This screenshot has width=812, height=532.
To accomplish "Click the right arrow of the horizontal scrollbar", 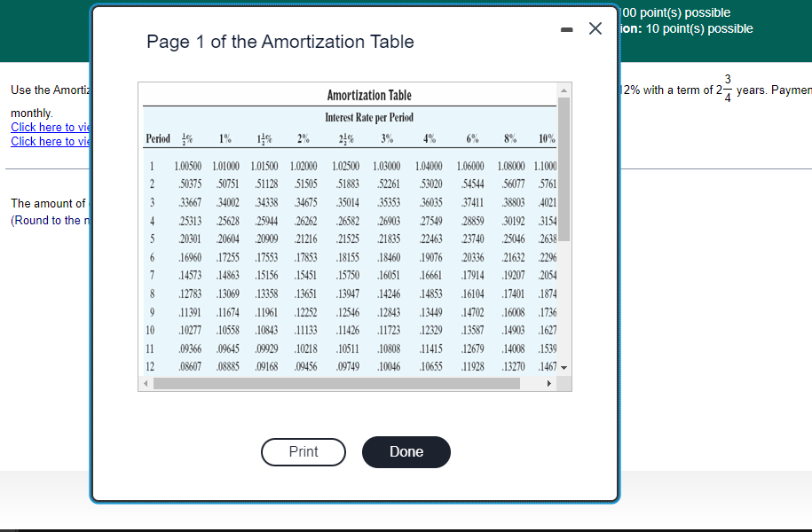I will pos(550,385).
